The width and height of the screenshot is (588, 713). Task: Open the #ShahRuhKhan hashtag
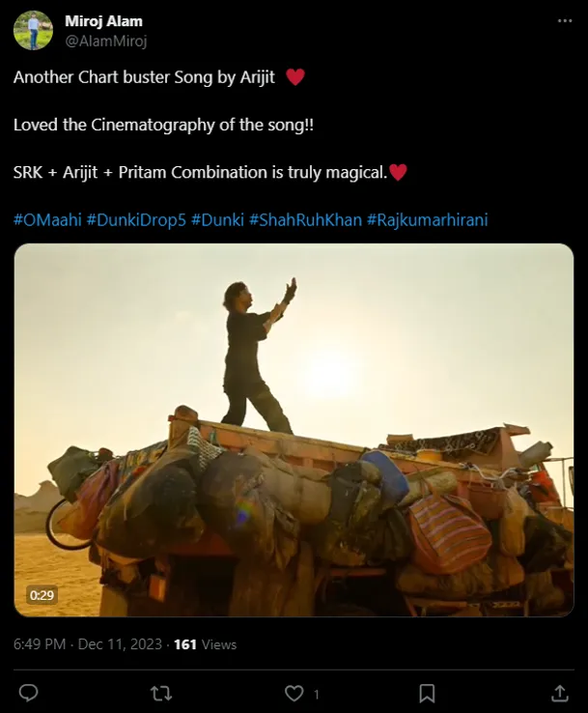305,219
